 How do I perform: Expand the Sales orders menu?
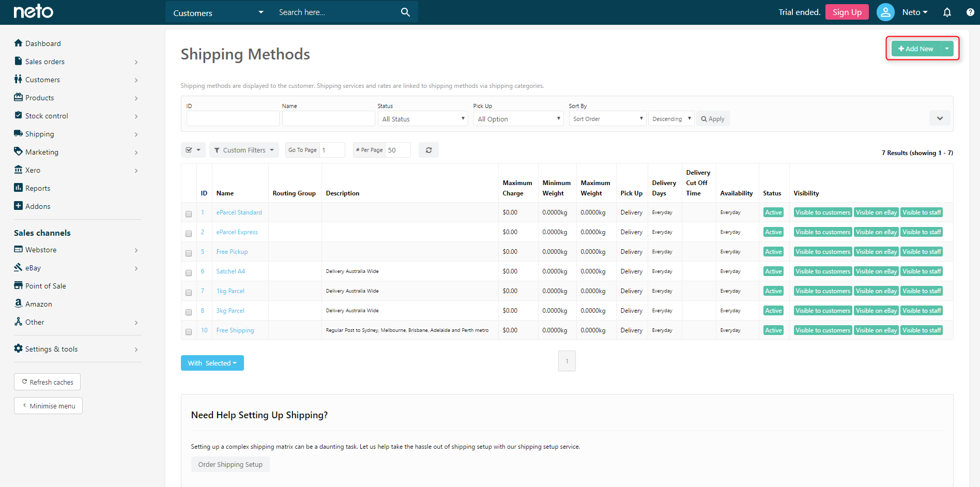tap(136, 62)
